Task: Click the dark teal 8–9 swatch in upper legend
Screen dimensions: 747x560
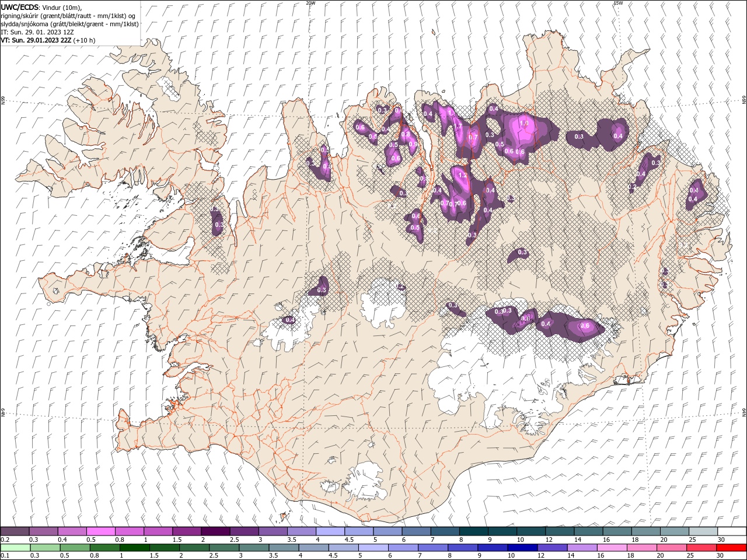Action: click(473, 531)
